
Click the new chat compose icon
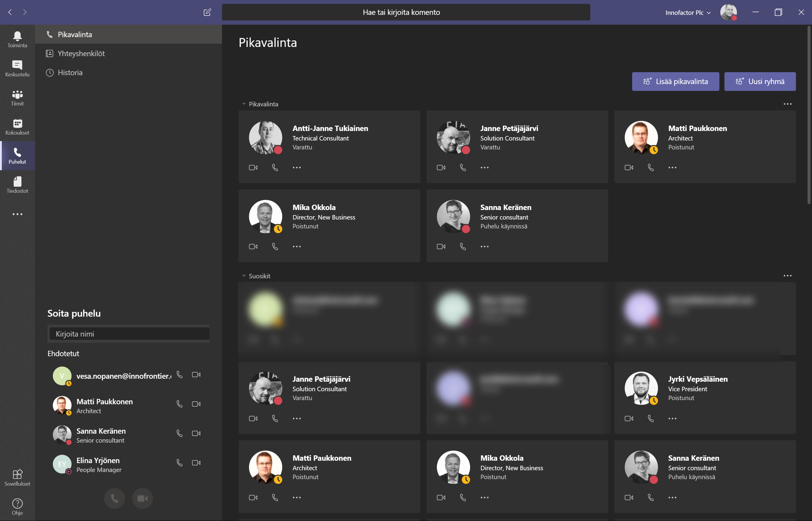click(207, 12)
